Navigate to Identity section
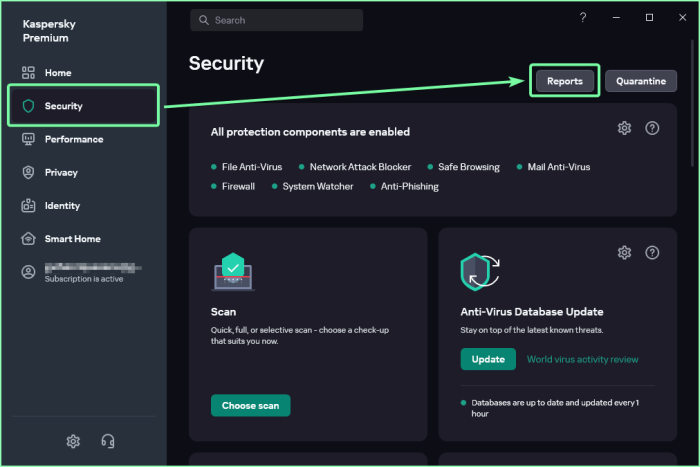700x467 pixels. click(x=62, y=205)
